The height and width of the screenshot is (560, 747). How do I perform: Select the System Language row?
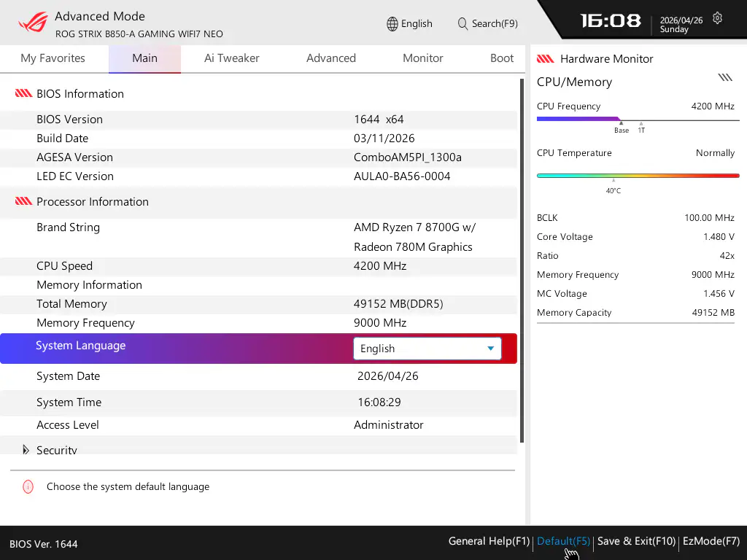click(258, 349)
